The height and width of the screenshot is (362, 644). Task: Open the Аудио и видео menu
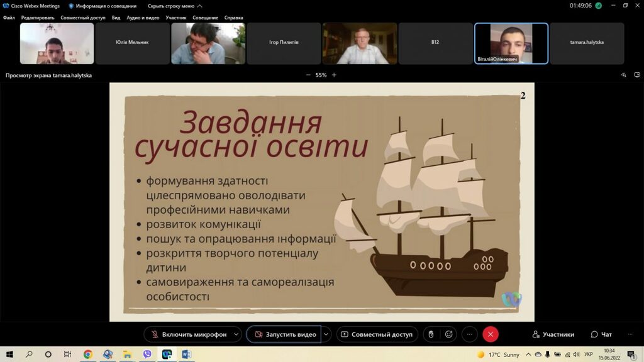[x=143, y=18]
